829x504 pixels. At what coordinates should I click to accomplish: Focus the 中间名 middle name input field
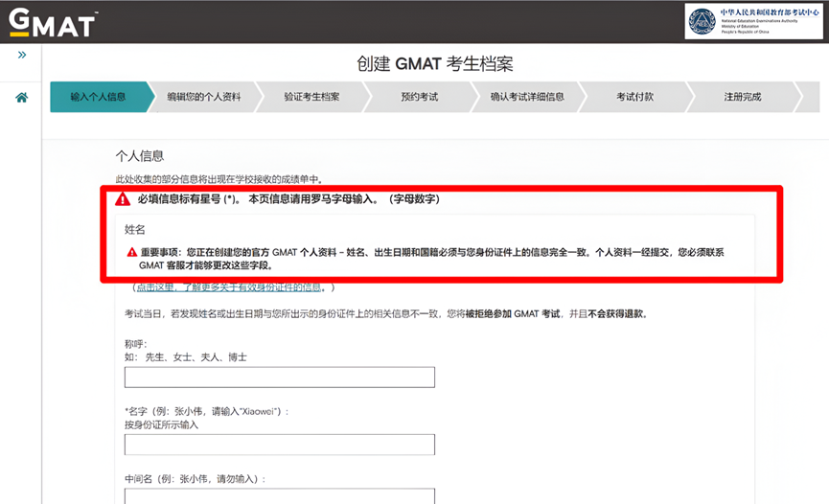tap(280, 496)
